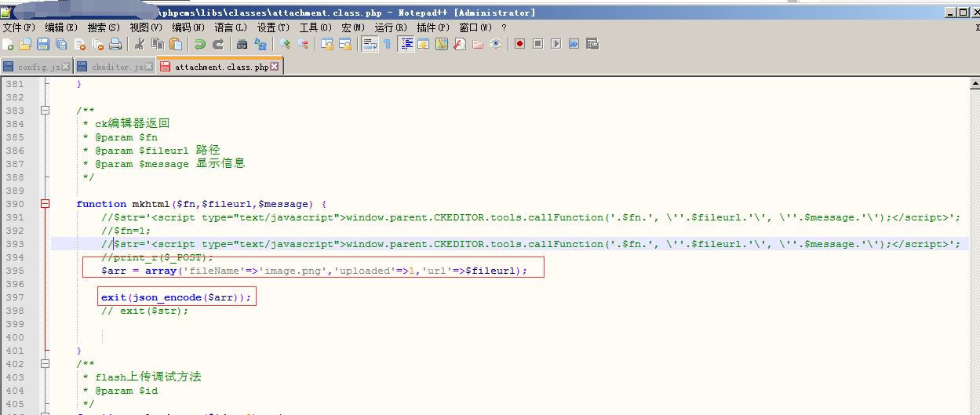This screenshot has width=980, height=415.
Task: Close the current document via toolbar Close icon
Action: click(79, 44)
